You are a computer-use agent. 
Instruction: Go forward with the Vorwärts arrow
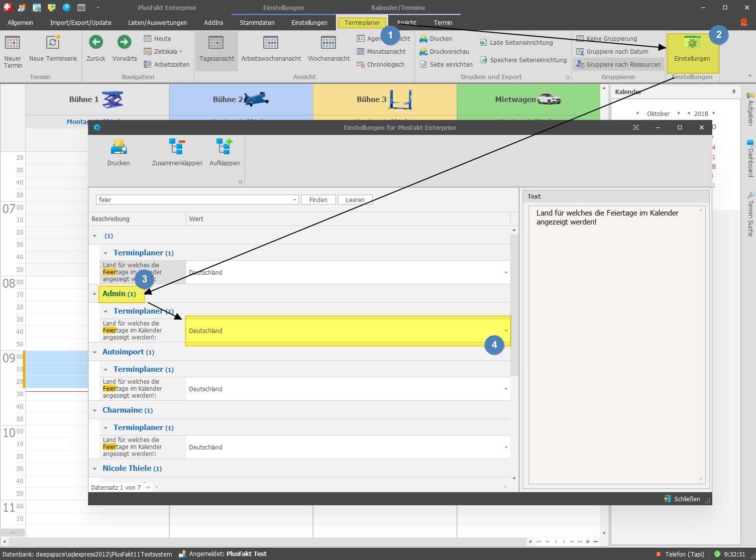point(124,49)
